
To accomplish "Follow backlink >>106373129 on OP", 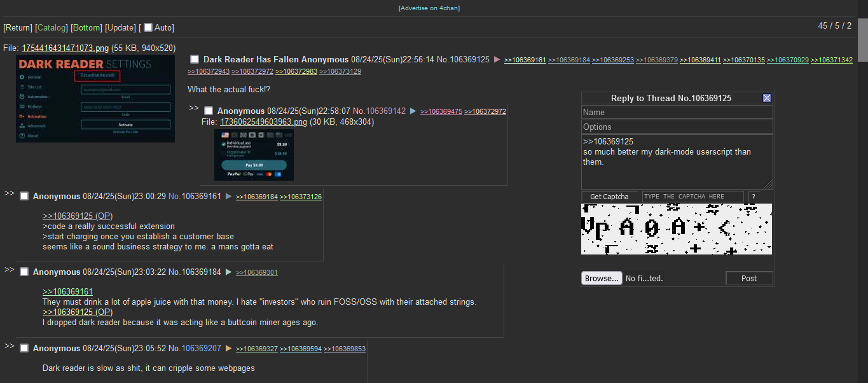I will (x=340, y=72).
